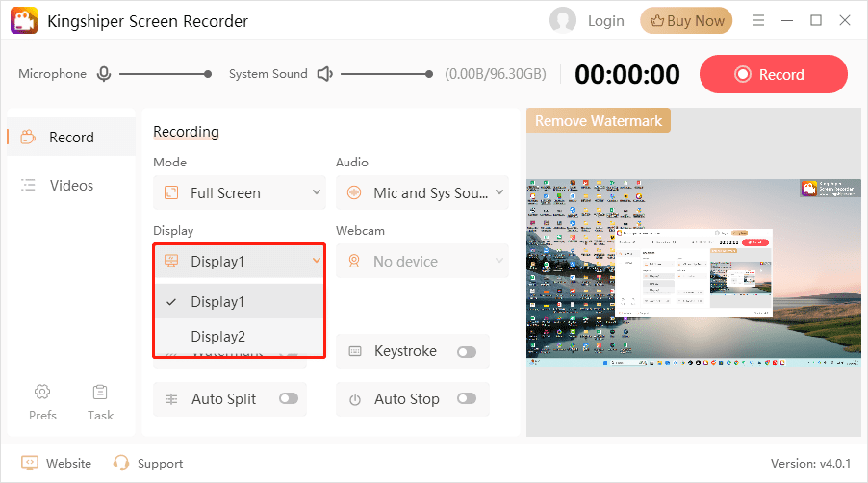
Task: Open the Task clipboard icon
Action: click(100, 392)
